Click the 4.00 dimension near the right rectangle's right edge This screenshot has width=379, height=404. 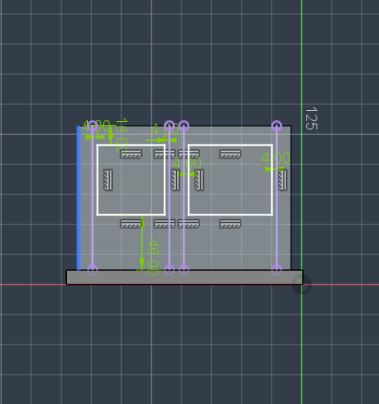(276, 158)
